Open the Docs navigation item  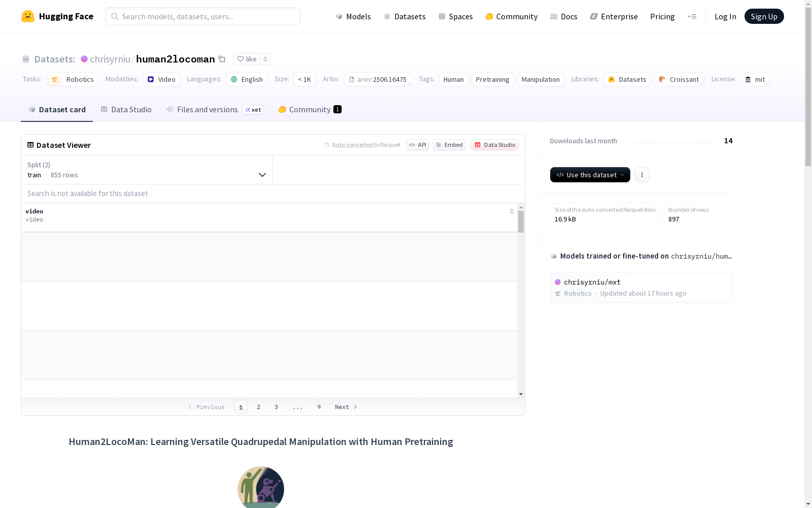point(564,16)
